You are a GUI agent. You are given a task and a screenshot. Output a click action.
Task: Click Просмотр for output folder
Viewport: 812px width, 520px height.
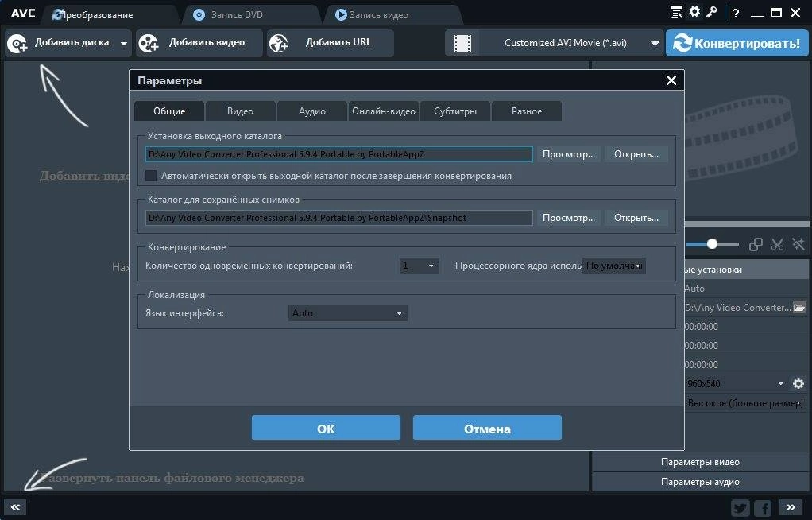[569, 154]
